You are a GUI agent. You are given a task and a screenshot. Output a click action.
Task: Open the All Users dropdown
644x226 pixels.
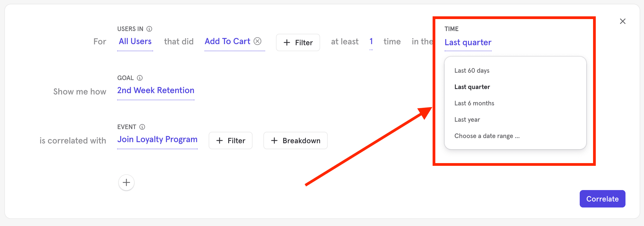135,41
